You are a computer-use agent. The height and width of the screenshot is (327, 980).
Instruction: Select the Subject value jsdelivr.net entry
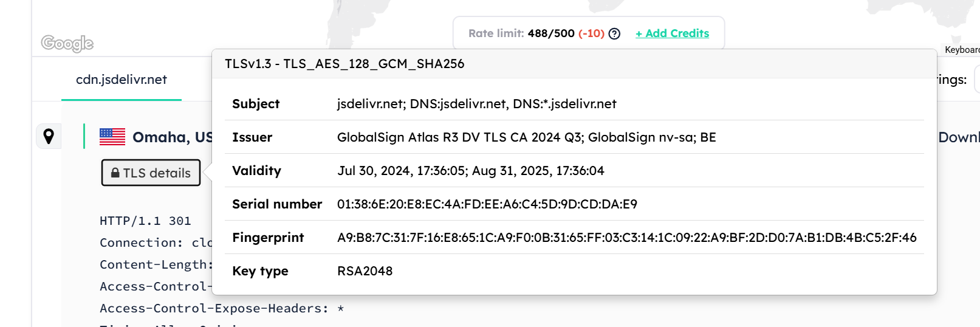click(477, 104)
